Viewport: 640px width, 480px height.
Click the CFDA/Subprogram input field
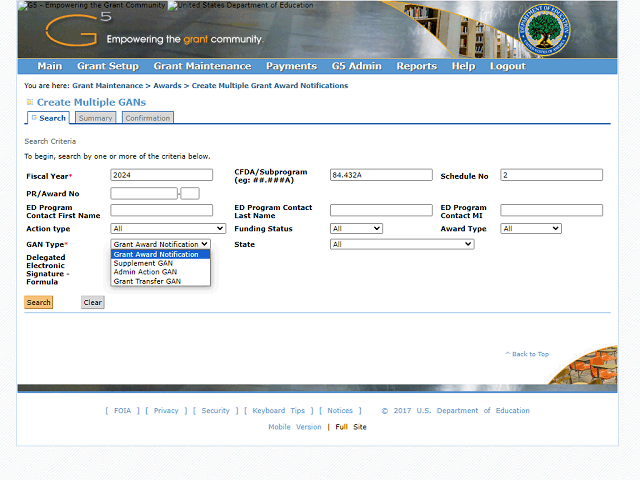pos(381,175)
